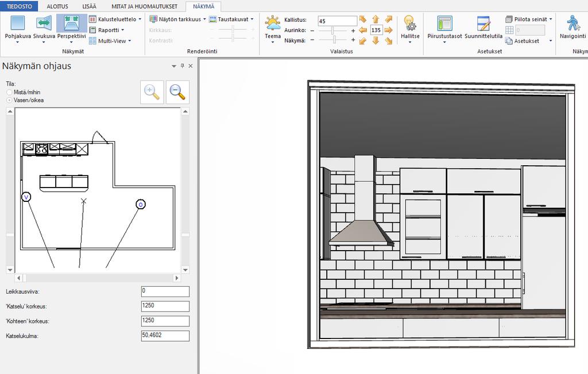Open Hallitse light management

(x=410, y=29)
